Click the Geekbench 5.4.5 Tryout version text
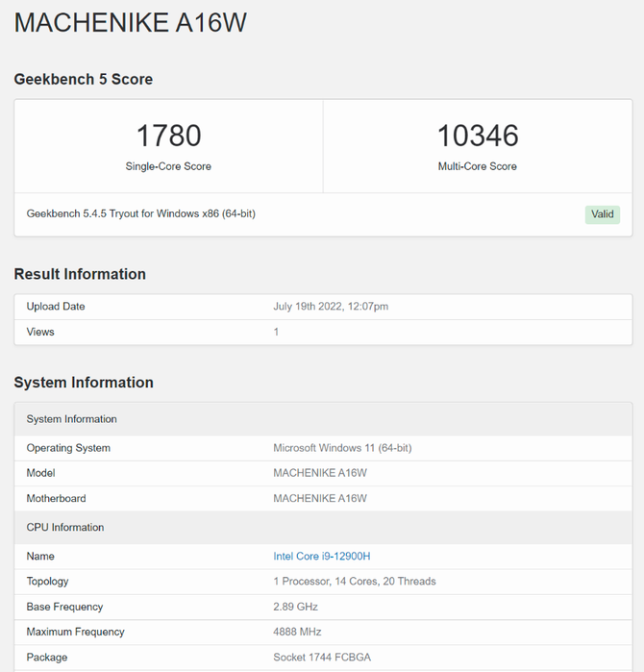644x672 pixels. 140,213
